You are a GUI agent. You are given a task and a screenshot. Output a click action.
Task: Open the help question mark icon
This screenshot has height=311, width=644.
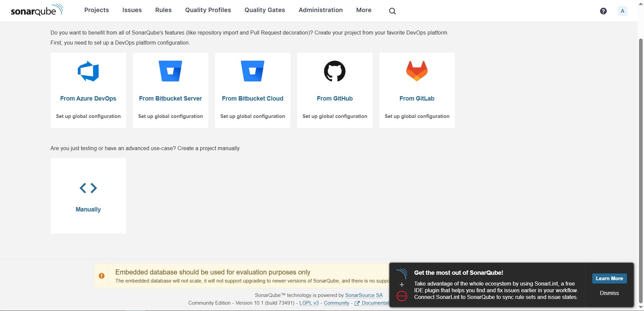pyautogui.click(x=603, y=11)
